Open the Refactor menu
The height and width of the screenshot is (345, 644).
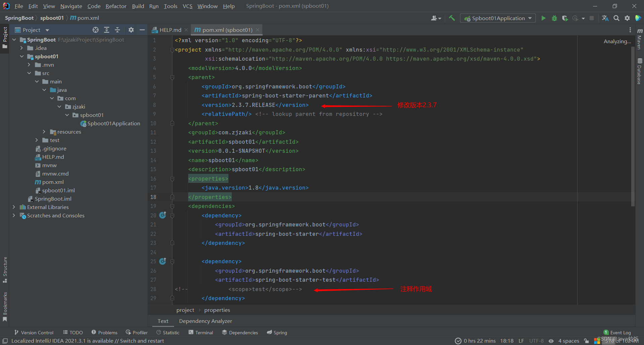(x=116, y=6)
